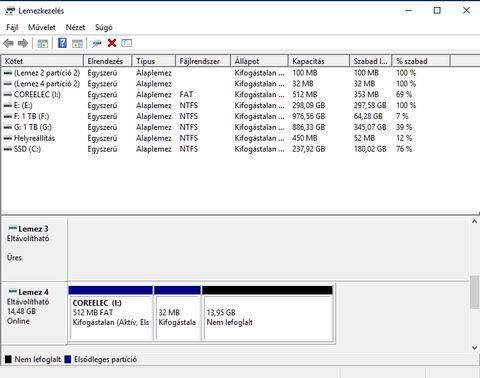Click the disk pane scroll up arrow
480x378 pixels.
pyautogui.click(x=474, y=222)
